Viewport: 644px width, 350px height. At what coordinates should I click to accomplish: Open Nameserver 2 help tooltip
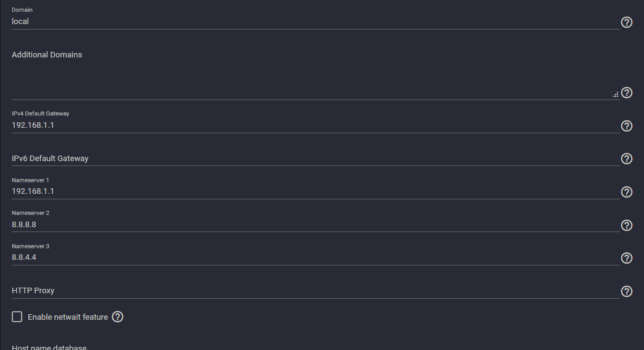[626, 225]
